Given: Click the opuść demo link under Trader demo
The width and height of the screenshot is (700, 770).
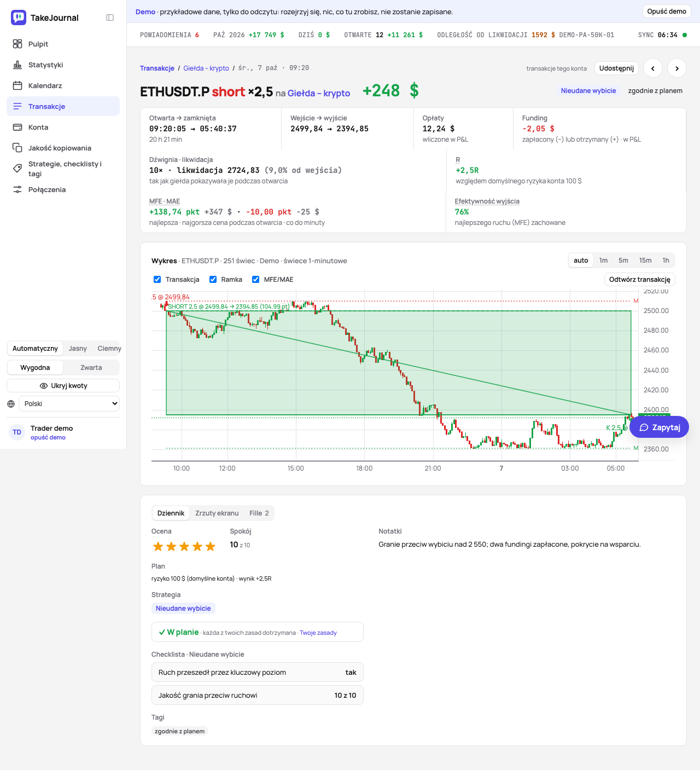Looking at the screenshot, I should 48,438.
